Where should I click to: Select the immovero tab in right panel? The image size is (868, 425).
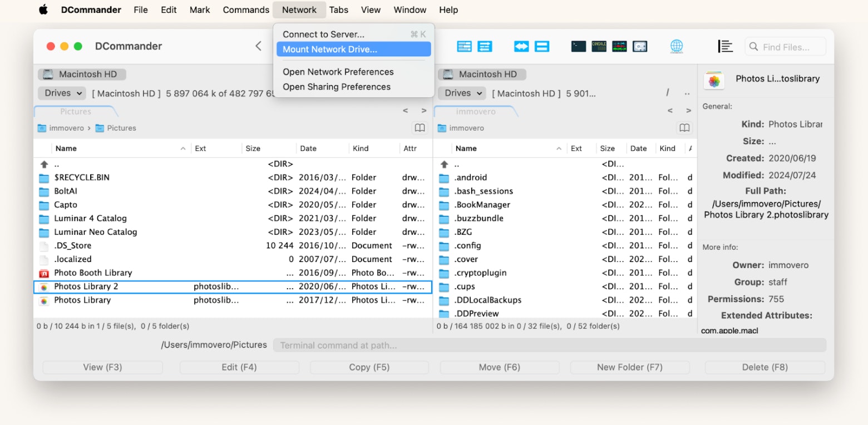[x=476, y=111]
